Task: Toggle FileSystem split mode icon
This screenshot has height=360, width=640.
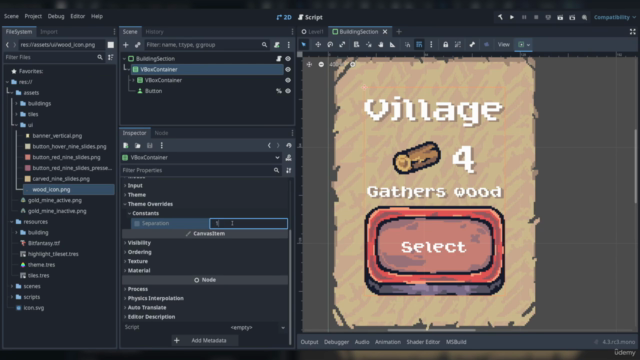Action: (111, 45)
